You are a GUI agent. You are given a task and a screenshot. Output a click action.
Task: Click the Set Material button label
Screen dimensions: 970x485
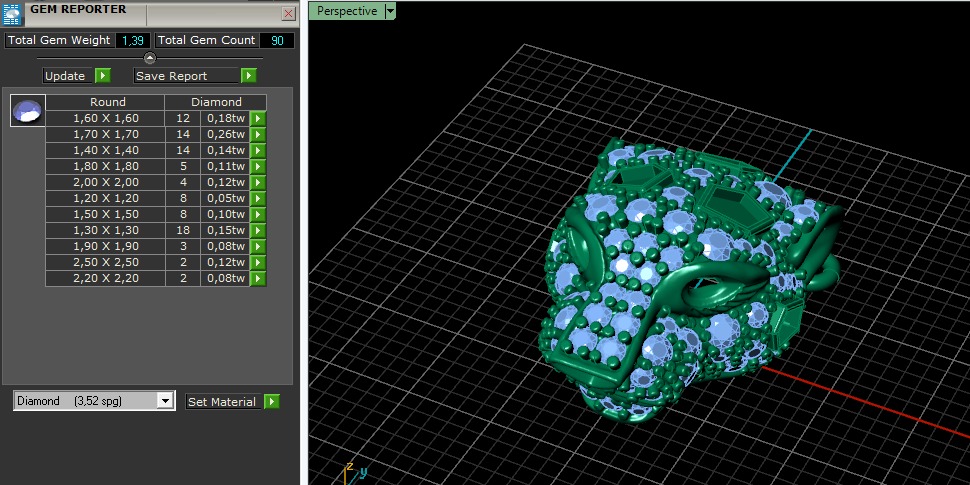221,402
